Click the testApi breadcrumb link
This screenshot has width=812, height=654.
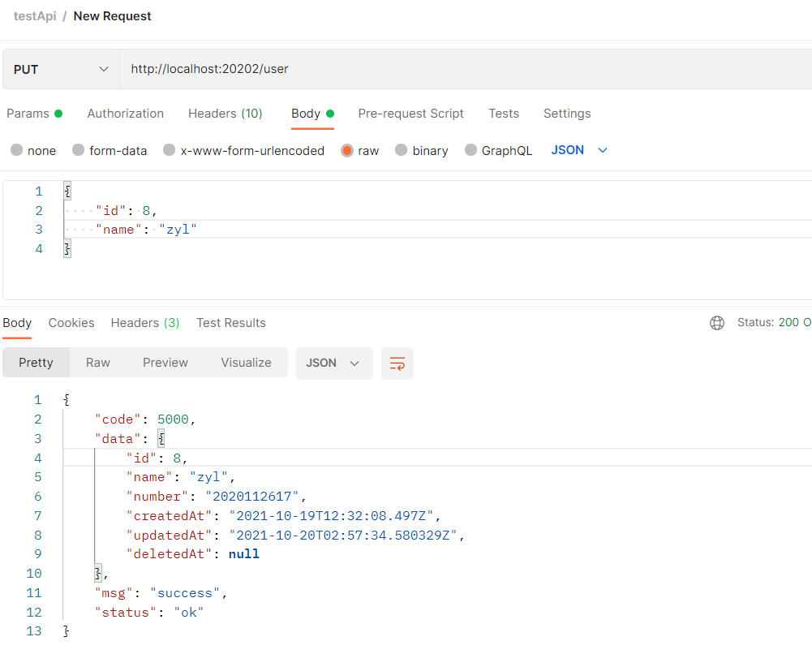(35, 16)
